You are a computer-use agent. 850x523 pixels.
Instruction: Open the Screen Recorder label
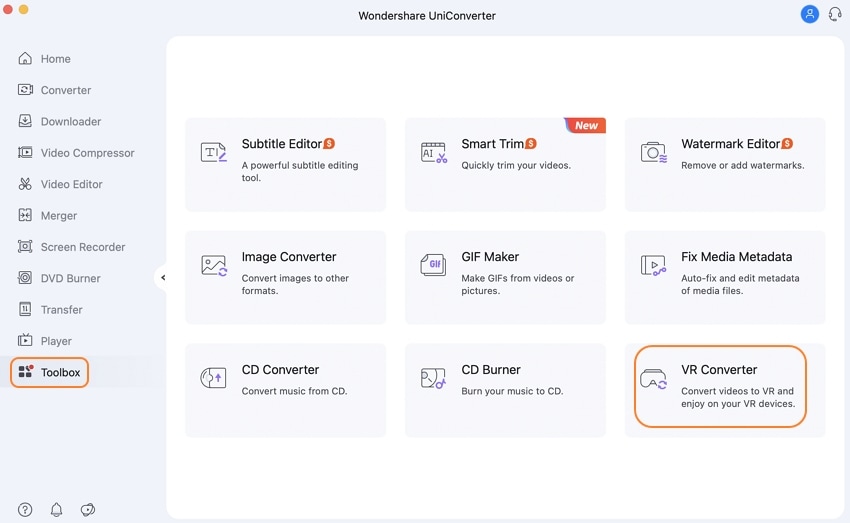[83, 247]
